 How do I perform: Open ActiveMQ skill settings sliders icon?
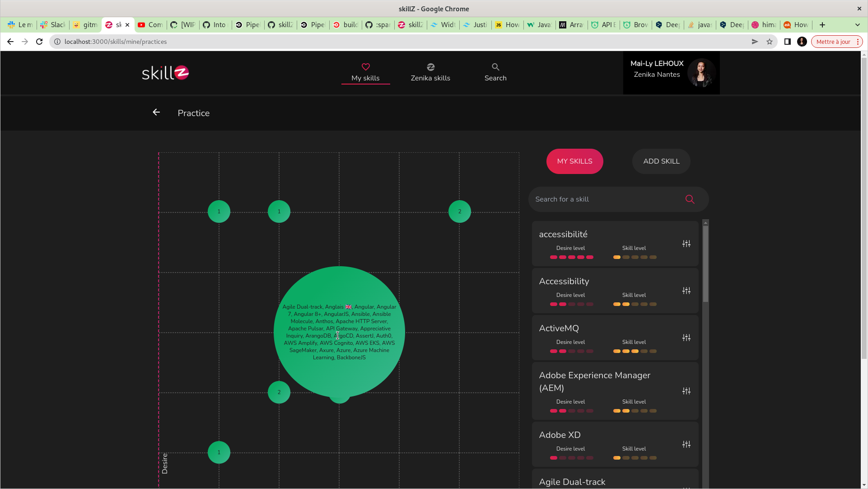tap(686, 338)
